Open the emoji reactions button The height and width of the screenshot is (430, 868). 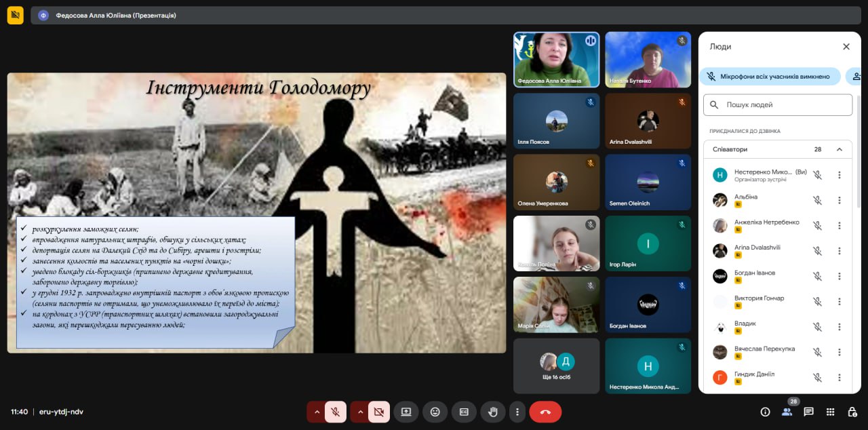[435, 412]
